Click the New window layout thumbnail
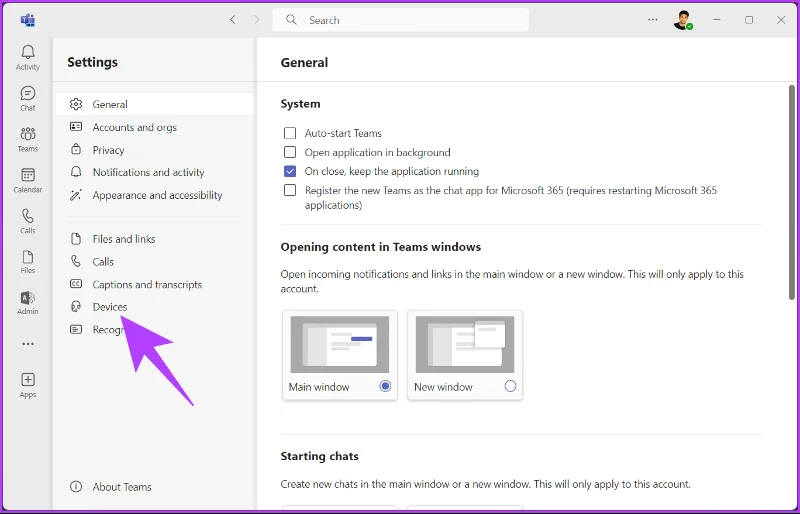The width and height of the screenshot is (800, 514). [x=465, y=345]
